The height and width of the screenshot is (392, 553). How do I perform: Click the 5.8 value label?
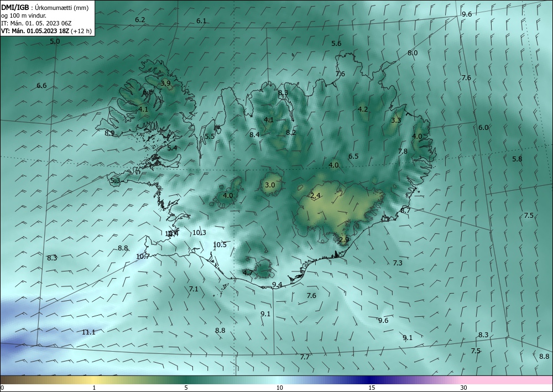click(517, 159)
